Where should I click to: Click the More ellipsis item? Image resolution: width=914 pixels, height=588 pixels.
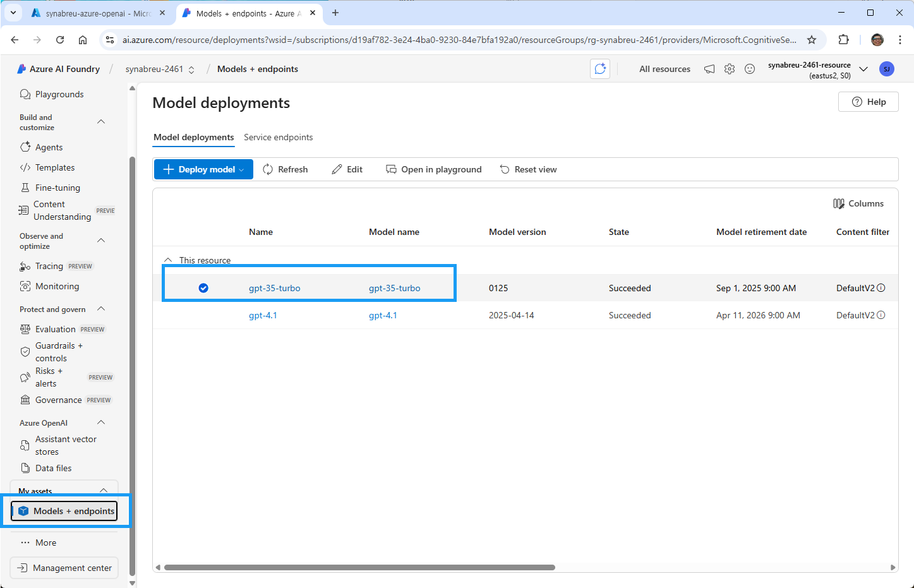[38, 543]
